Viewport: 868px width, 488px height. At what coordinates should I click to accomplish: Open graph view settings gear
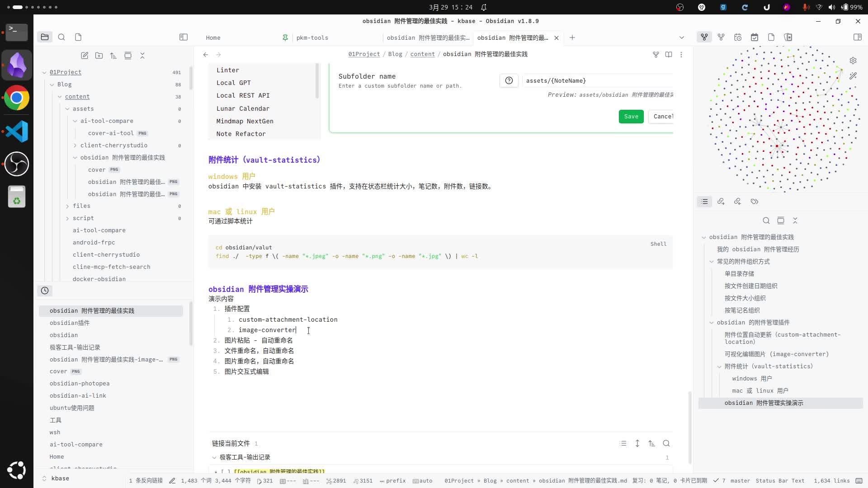[x=854, y=60]
